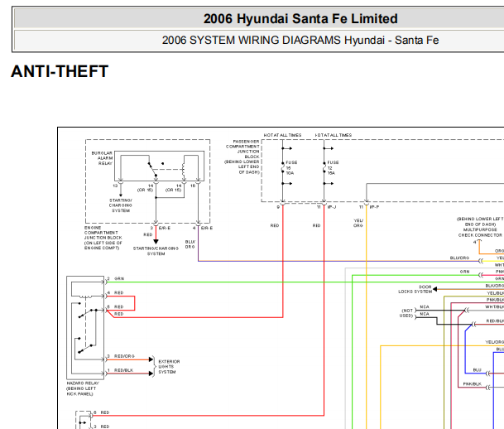Click the '2006 Hyundai Santa Fe Limited' title
Image resolution: width=504 pixels, height=429 pixels.
[300, 19]
